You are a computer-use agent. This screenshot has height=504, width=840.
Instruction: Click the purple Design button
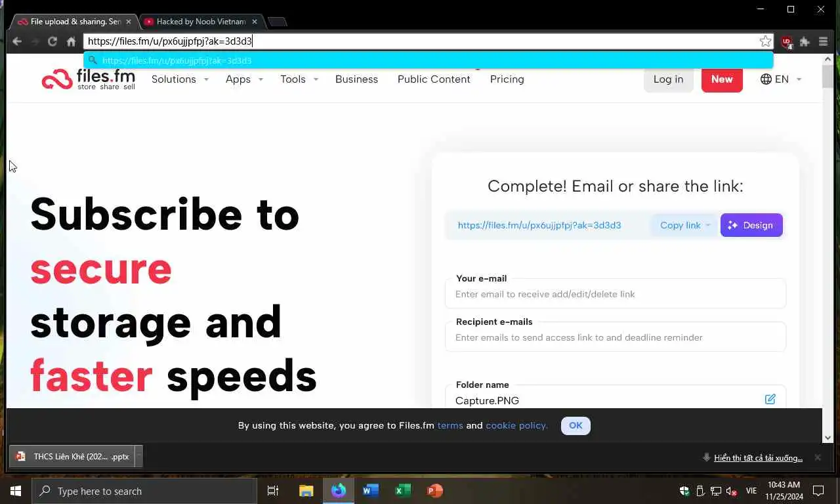pyautogui.click(x=751, y=225)
